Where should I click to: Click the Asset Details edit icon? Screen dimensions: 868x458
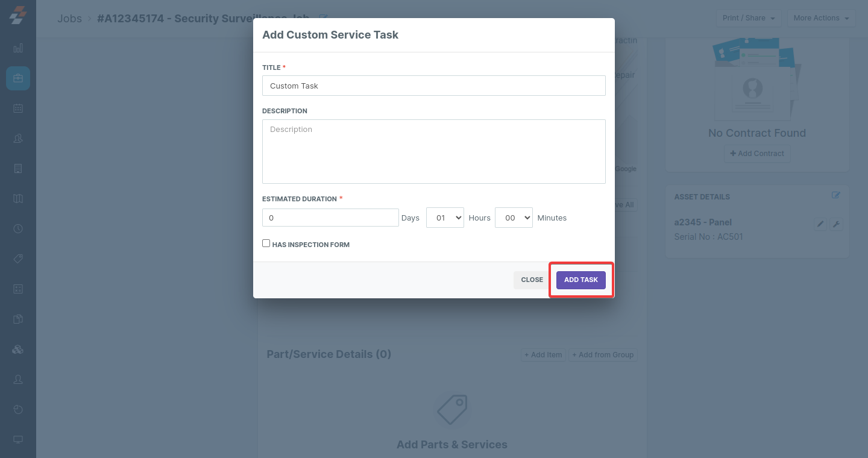tap(836, 195)
